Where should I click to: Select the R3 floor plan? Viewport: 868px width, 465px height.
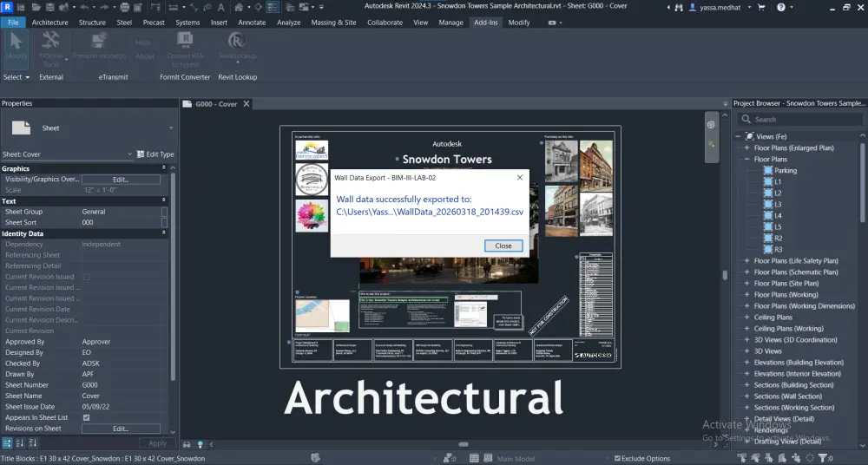[x=778, y=250]
